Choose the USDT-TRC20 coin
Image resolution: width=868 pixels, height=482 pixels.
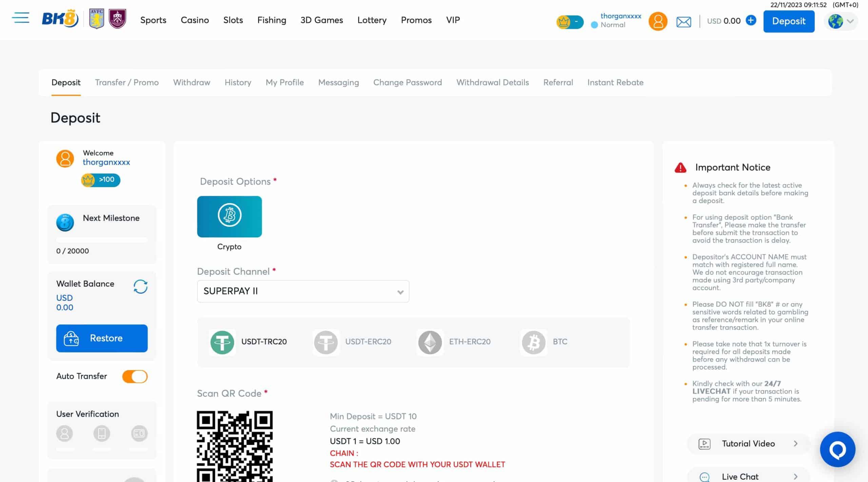point(249,342)
